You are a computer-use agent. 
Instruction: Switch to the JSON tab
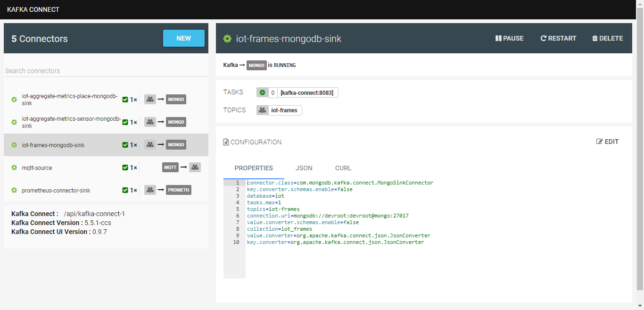[304, 168]
